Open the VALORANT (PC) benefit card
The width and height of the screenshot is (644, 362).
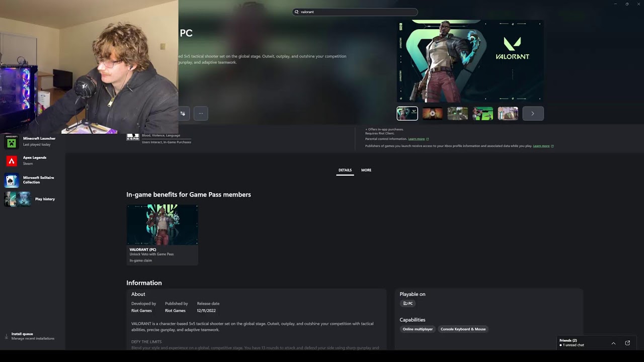coord(162,234)
